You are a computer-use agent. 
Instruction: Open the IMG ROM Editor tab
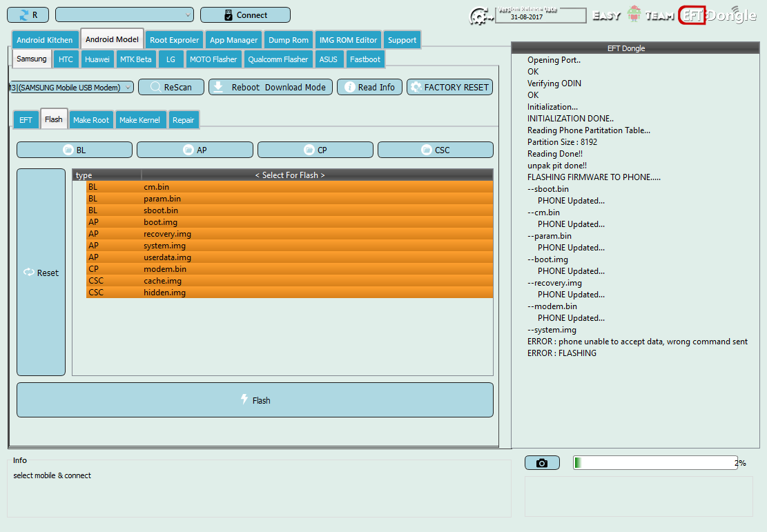[x=348, y=40]
